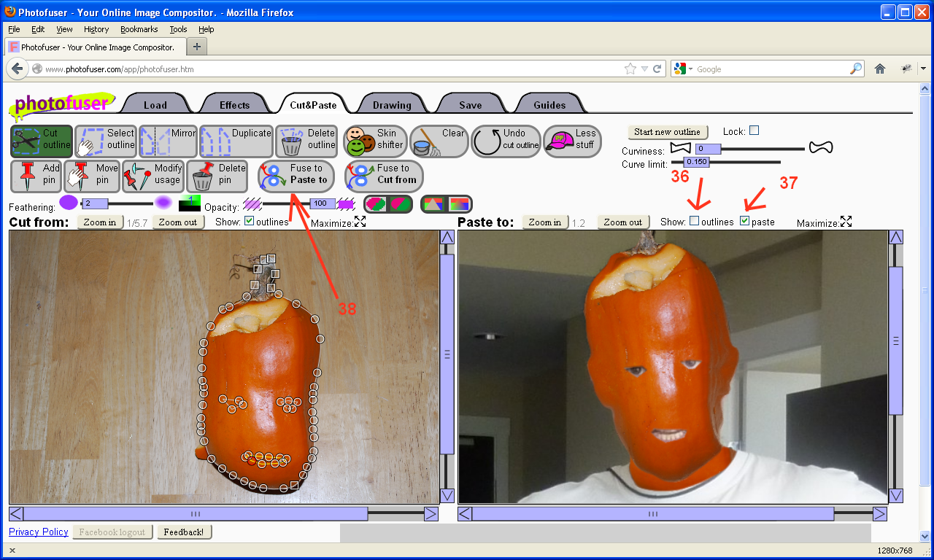Image resolution: width=934 pixels, height=560 pixels.
Task: Toggle the Lock checkbox
Action: point(754,131)
